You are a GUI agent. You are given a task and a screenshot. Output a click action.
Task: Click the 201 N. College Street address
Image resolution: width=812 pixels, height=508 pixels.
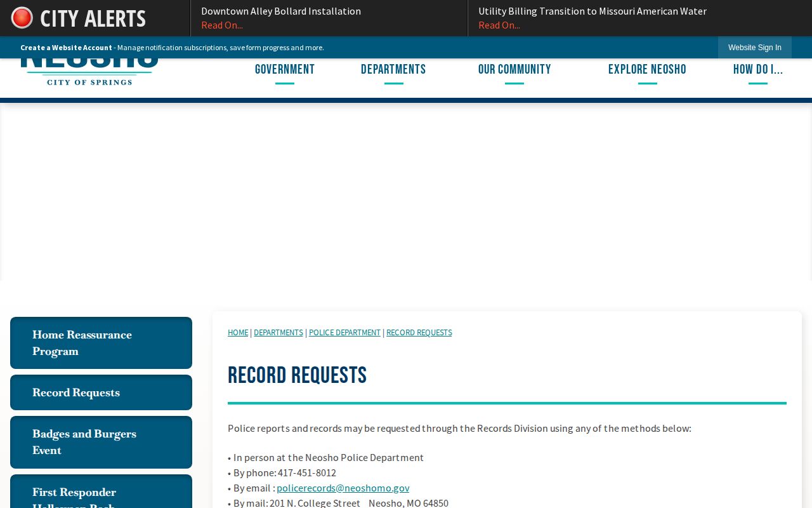(359, 503)
